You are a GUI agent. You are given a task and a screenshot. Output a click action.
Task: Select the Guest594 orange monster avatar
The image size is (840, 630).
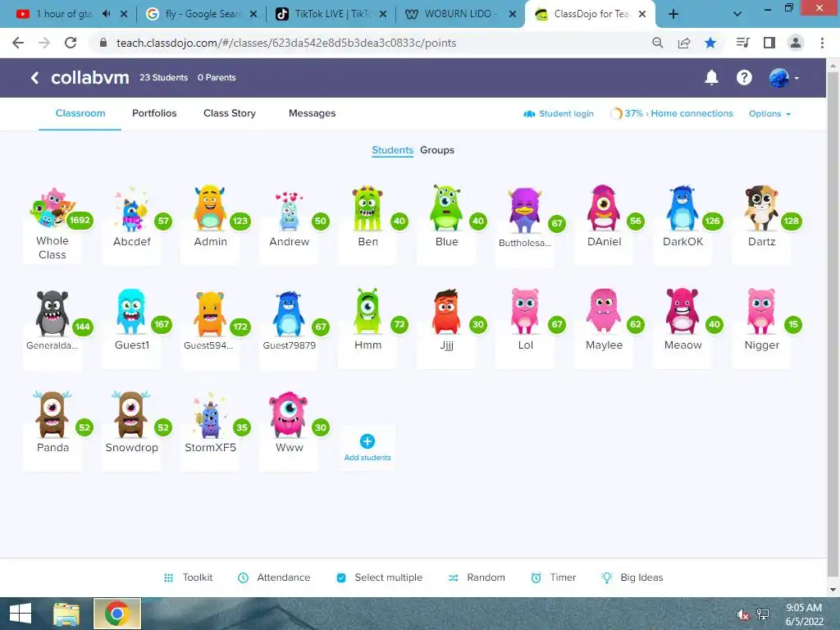[x=210, y=313]
